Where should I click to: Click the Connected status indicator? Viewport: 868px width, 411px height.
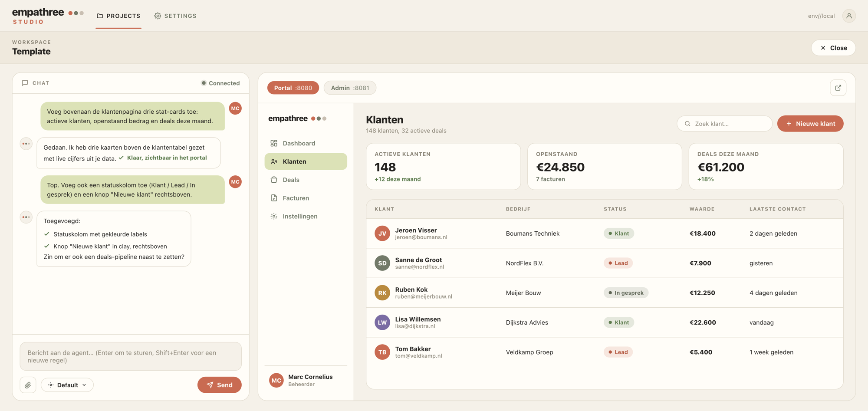(220, 83)
